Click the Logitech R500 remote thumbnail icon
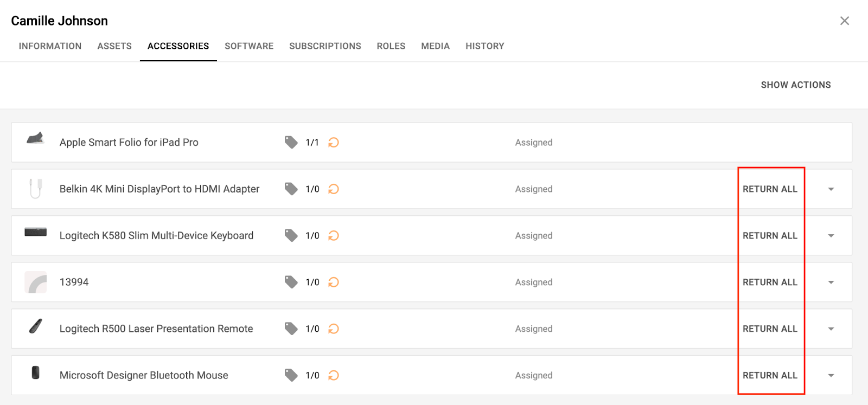Screen dimensions: 868x405 35,326
